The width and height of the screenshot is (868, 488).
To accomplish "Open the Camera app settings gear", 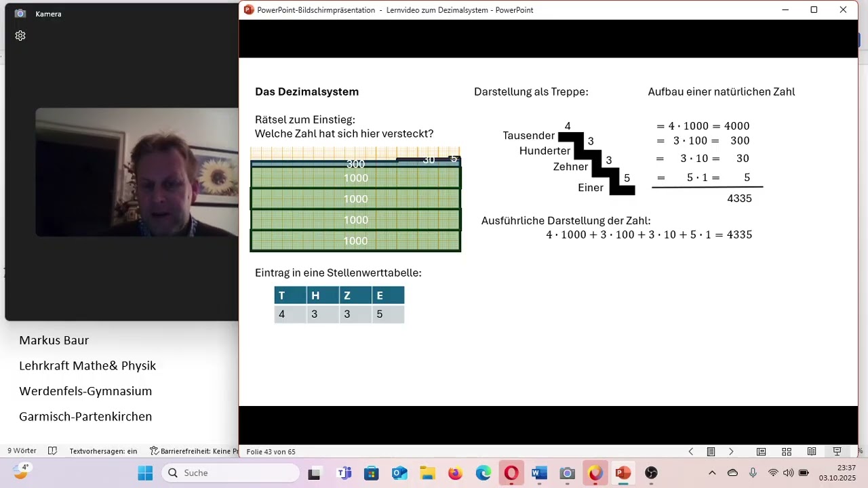I will pos(20,36).
